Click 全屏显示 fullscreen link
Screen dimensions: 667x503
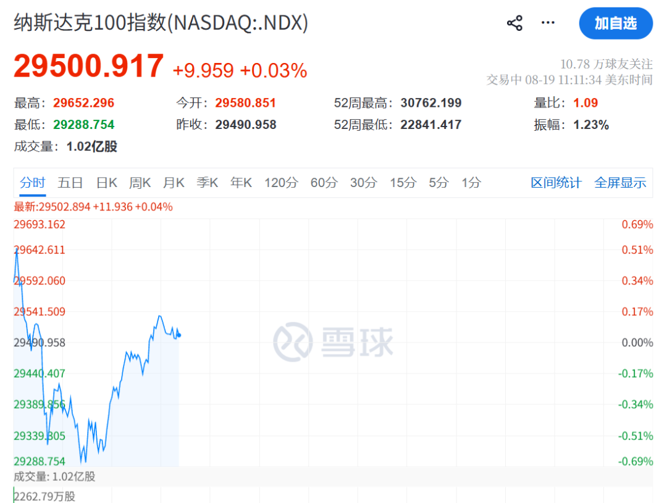coord(620,183)
